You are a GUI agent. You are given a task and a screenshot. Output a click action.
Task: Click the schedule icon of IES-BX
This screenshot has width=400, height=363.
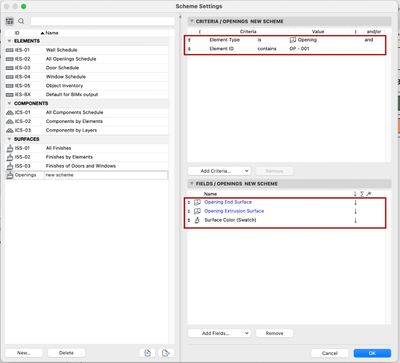point(10,95)
